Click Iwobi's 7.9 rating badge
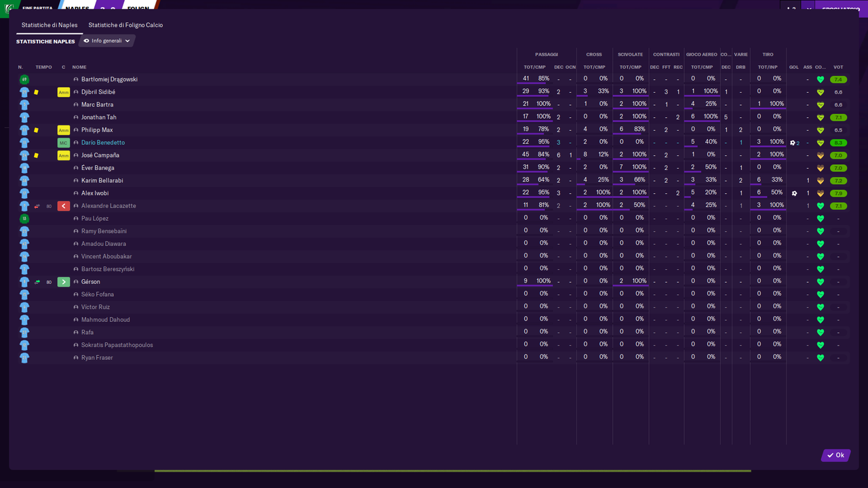 (838, 193)
